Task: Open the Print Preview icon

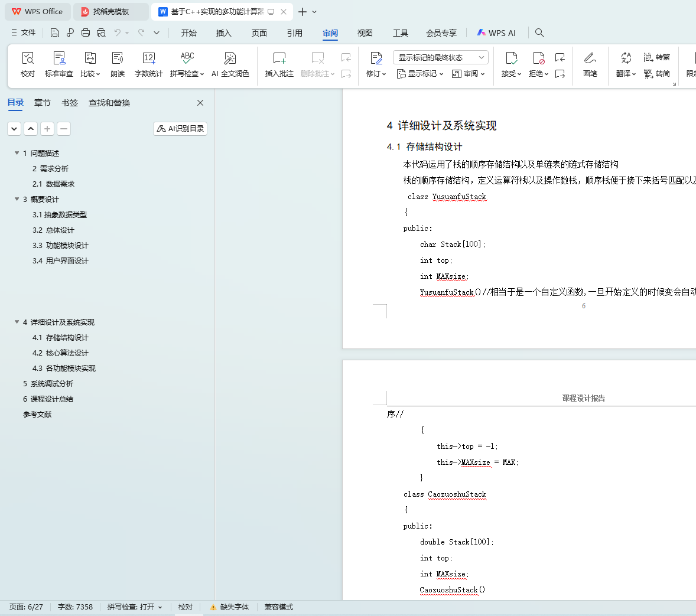Action: click(101, 32)
